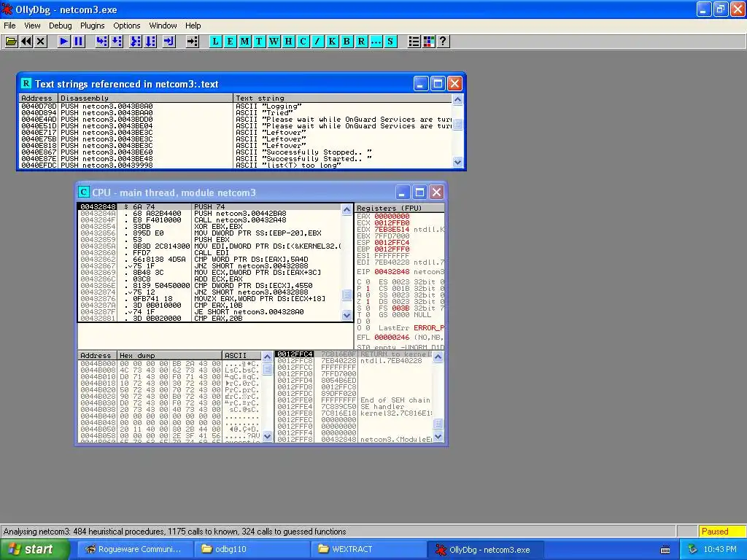Show Run trace with dots button
Image resolution: width=747 pixels, height=560 pixels.
(376, 42)
